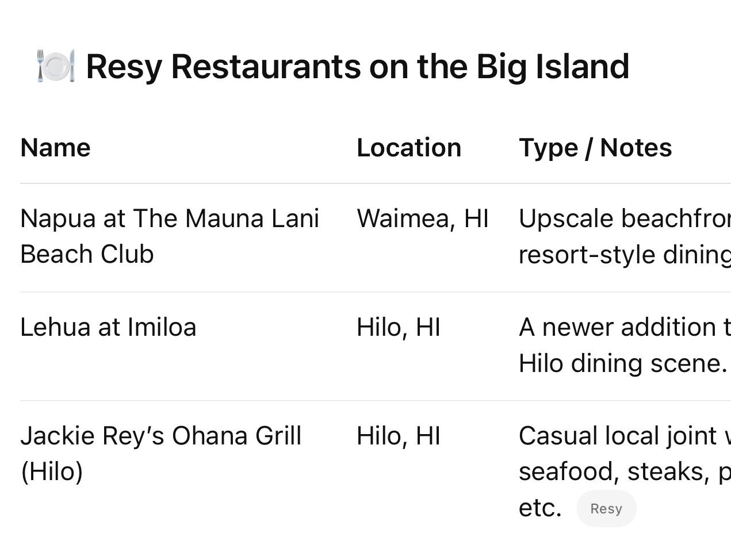Select the Napua at The Mauna Lani cell
This screenshot has height=560, width=731.
click(x=169, y=219)
